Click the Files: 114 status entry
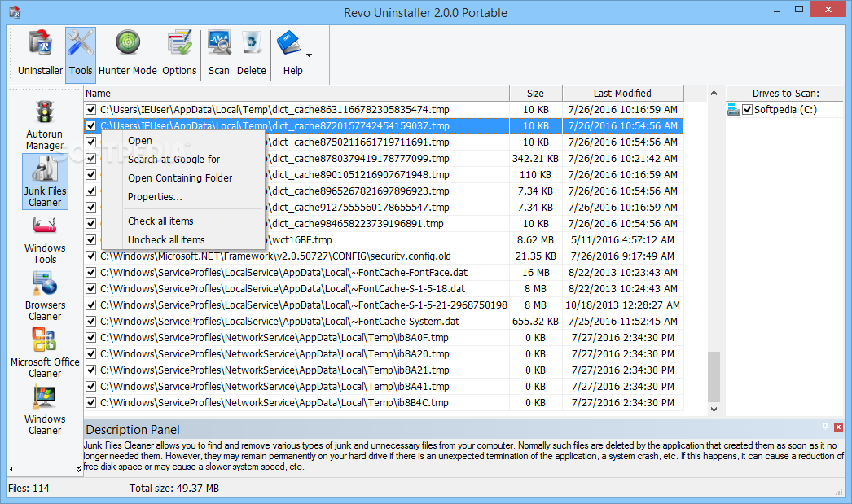852x504 pixels. coord(29,489)
